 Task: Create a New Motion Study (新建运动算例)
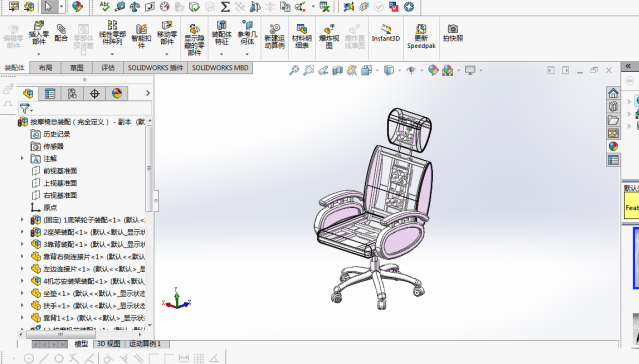[x=274, y=36]
